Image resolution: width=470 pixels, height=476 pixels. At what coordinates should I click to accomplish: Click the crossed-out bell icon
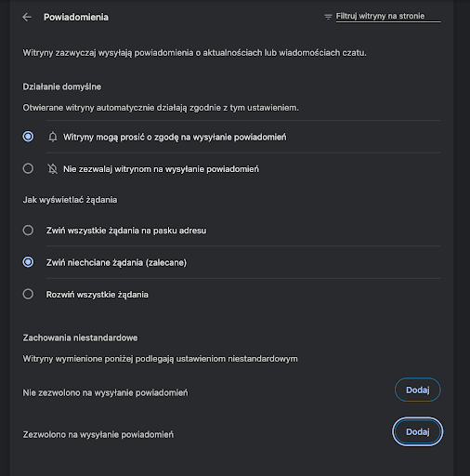click(53, 169)
